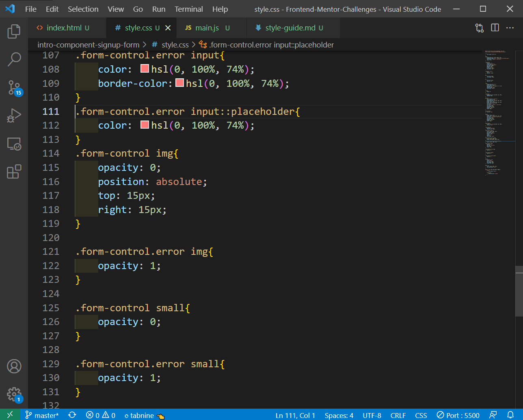Click the Ln 111, Col 1 cursor position
The height and width of the screenshot is (420, 523).
point(295,415)
